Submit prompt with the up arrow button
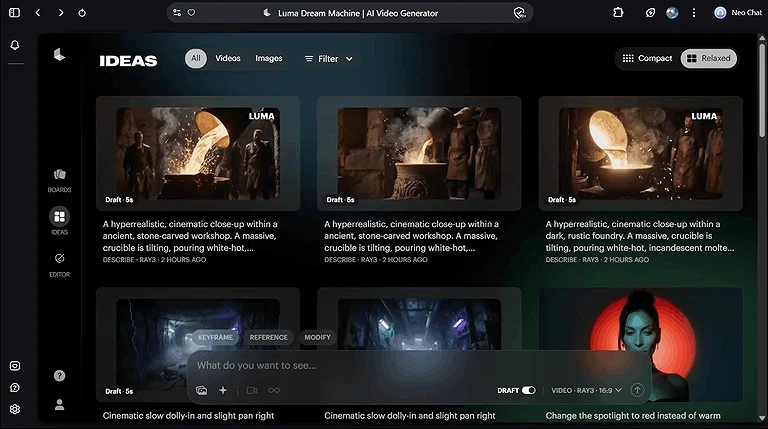Image resolution: width=768 pixels, height=429 pixels. click(x=637, y=390)
